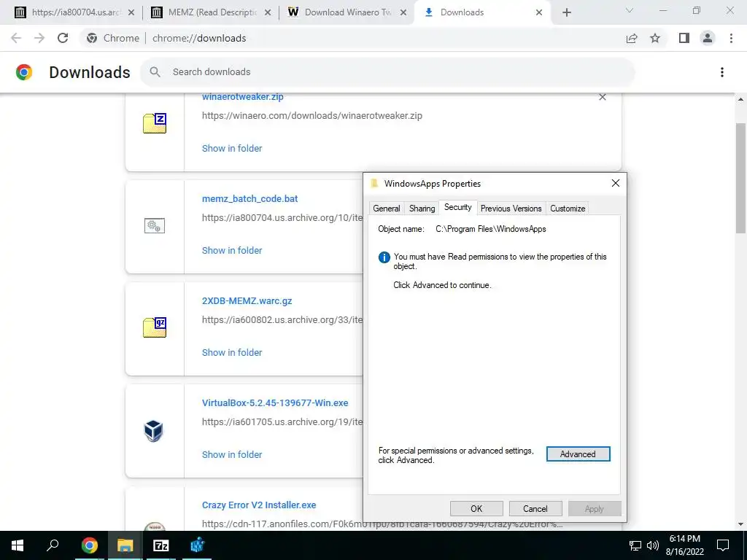Bookmark this page with the star icon
Viewport: 747px width, 560px height.
coord(655,38)
